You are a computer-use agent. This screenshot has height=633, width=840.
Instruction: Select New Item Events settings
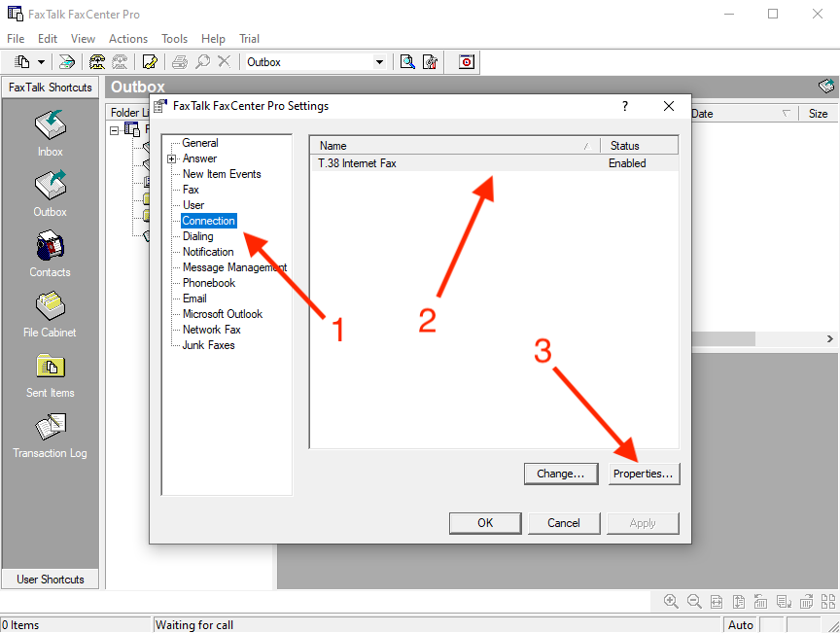[222, 174]
